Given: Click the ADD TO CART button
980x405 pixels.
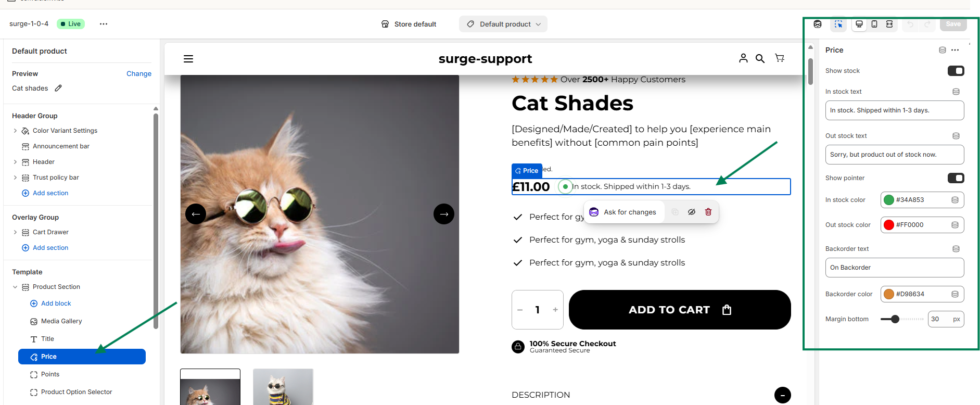Looking at the screenshot, I should click(680, 310).
